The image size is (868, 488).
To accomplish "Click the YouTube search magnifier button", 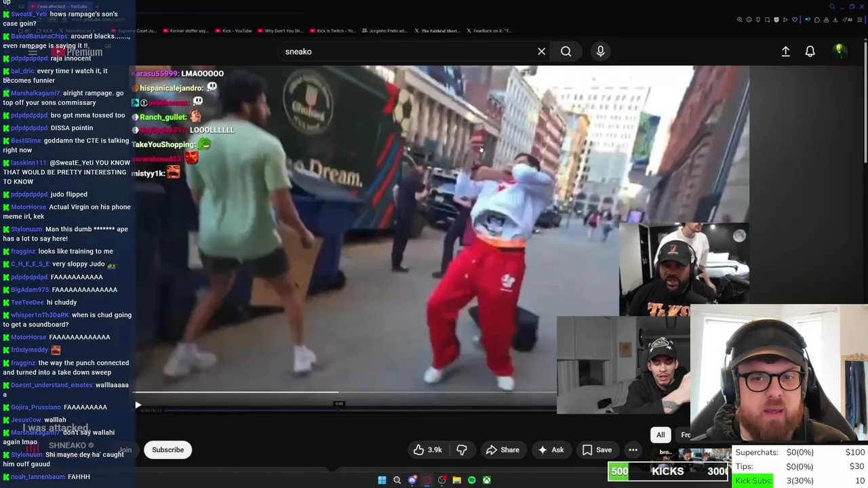I will [x=566, y=52].
